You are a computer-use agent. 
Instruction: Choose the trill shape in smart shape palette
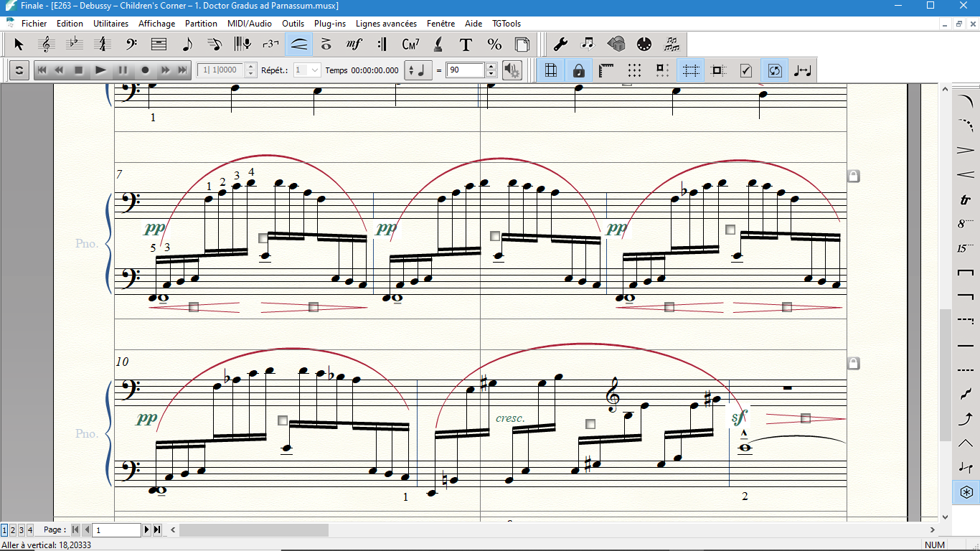point(965,200)
